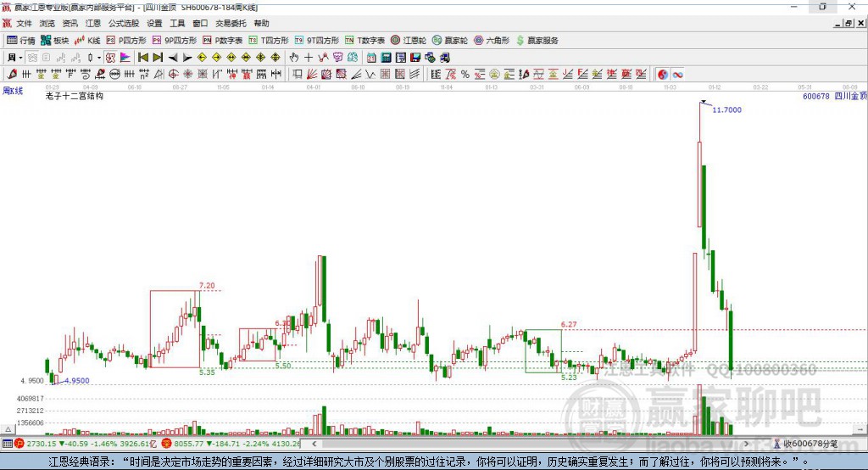Image resolution: width=868 pixels, height=470 pixels.
Task: Expand the 周 period dropdown
Action: (20, 58)
